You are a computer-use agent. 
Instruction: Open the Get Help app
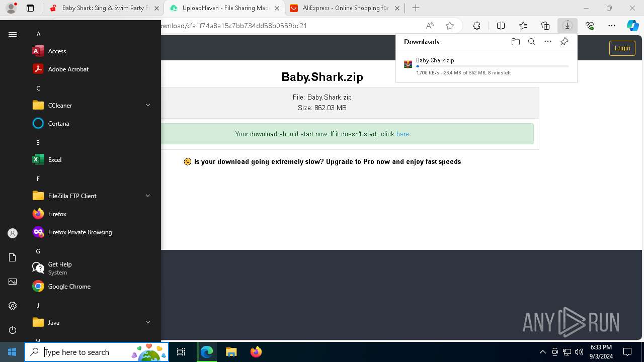(91, 268)
